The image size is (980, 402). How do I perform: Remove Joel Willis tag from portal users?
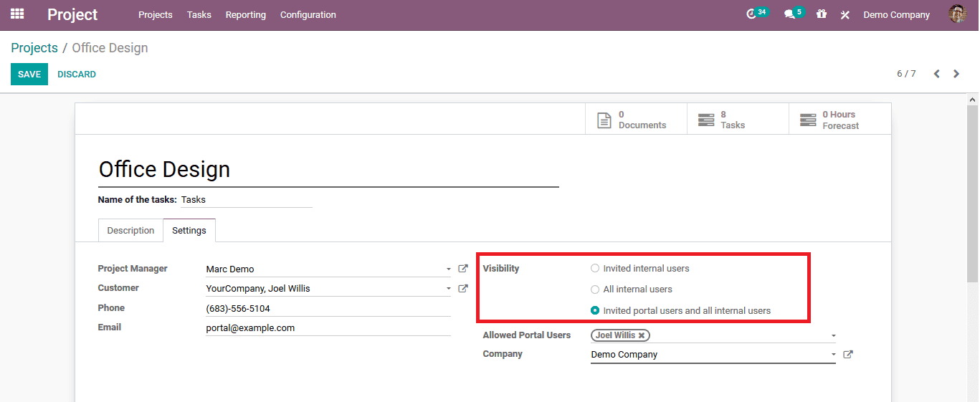[x=642, y=335]
